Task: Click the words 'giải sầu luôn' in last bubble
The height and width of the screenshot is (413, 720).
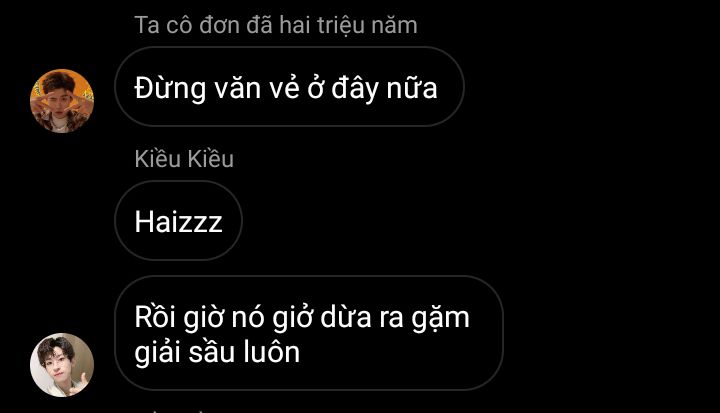Action: point(217,352)
